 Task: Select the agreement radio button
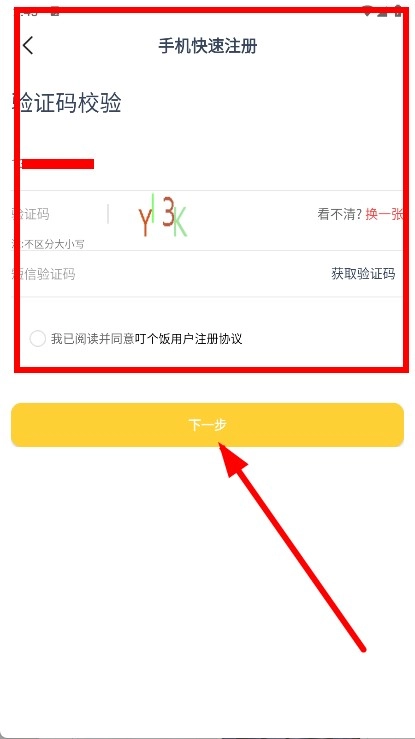pyautogui.click(x=37, y=338)
